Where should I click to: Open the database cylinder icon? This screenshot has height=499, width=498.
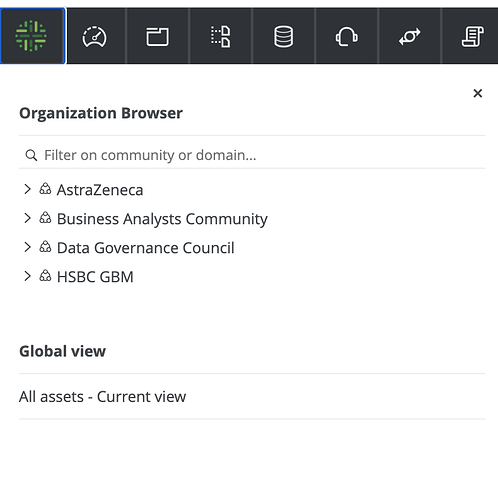pos(284,37)
